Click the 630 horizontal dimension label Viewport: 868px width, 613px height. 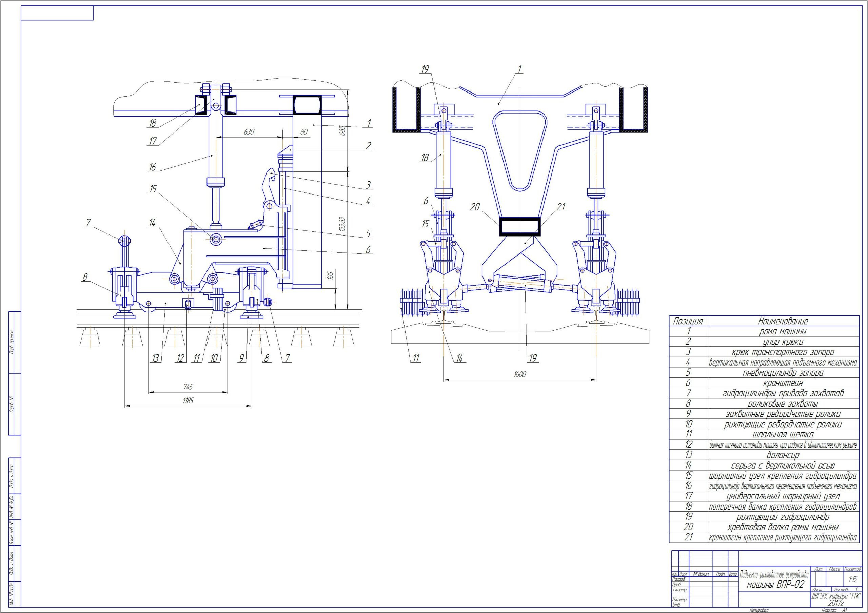tap(249, 132)
